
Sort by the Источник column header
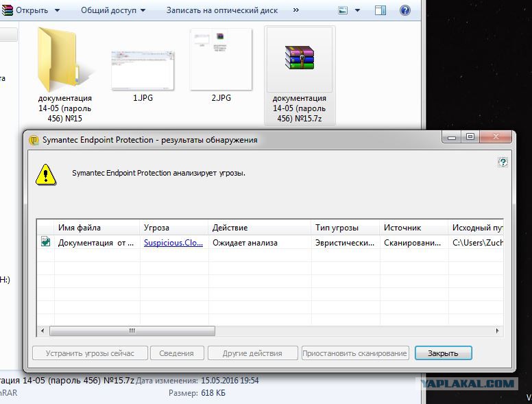(413, 228)
